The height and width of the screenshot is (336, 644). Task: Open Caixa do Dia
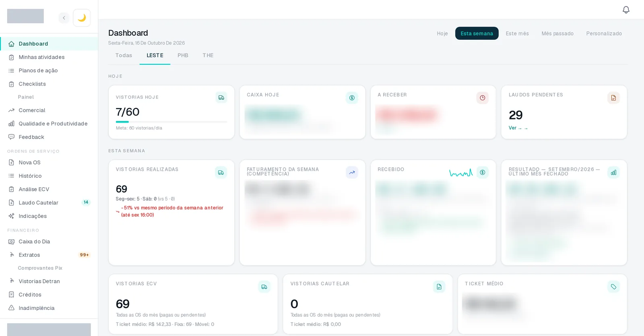pyautogui.click(x=49, y=242)
